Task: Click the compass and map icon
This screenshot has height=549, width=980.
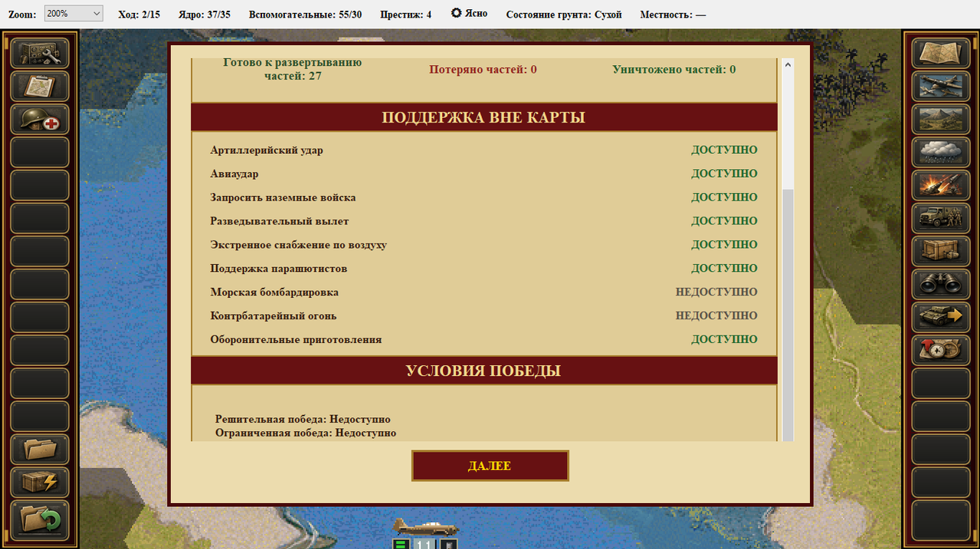Action: pyautogui.click(x=940, y=350)
